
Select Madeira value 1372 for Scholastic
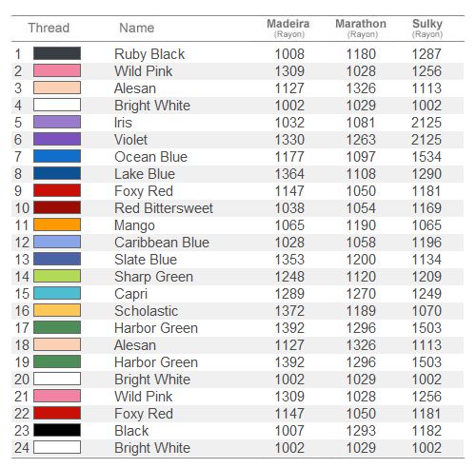(289, 311)
